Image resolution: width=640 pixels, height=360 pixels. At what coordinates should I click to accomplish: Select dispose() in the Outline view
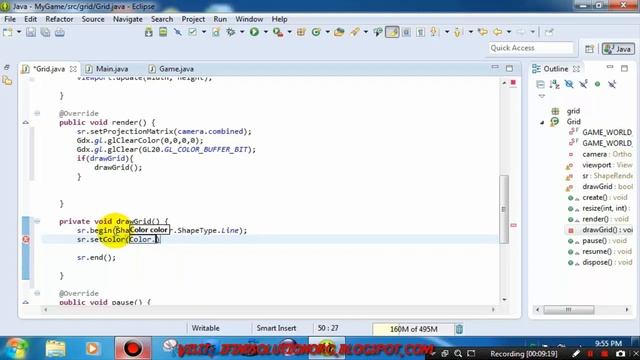point(600,262)
